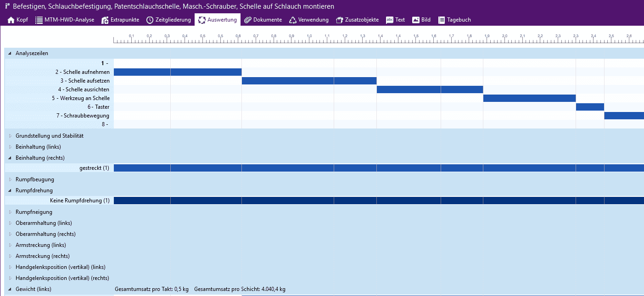
Task: Click the Kopf home icon
Action: point(11,20)
